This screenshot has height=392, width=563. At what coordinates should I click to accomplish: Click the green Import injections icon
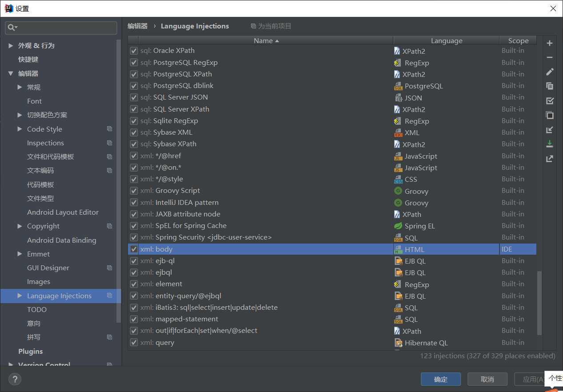pos(550,144)
